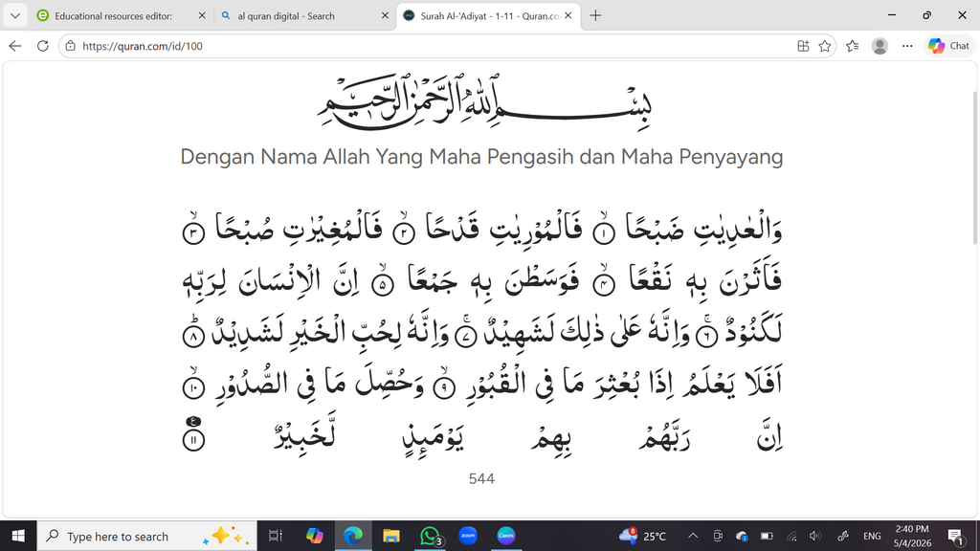Toggle the volume icon in system tray

coord(814,536)
